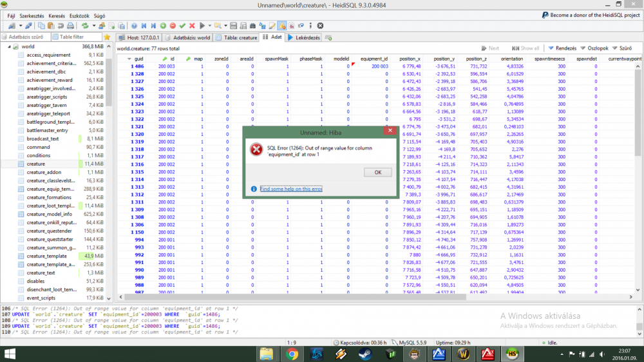Click the print icon in toolbar
The height and width of the screenshot is (362, 644).
coord(70,26)
